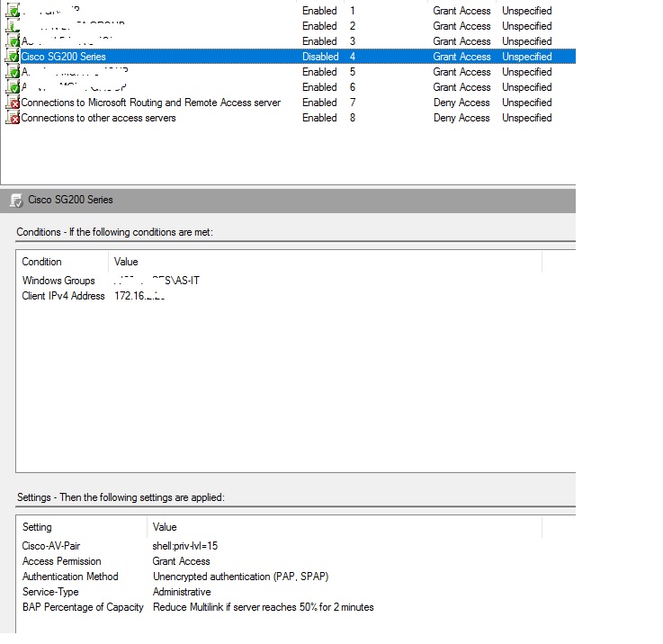The width and height of the screenshot is (663, 644).
Task: Click the Disabled status of Cisco SG200 Series
Action: coord(320,57)
